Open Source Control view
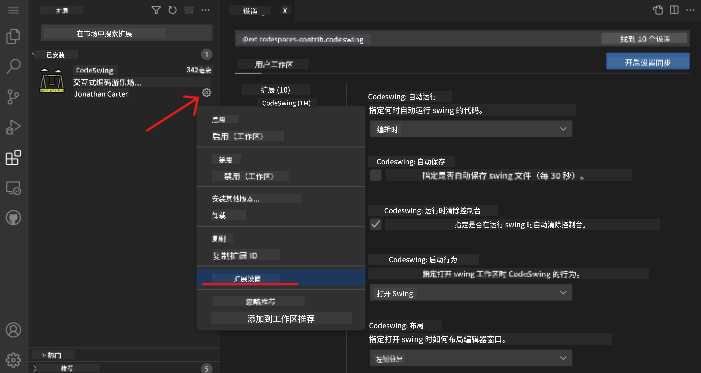 [x=13, y=97]
